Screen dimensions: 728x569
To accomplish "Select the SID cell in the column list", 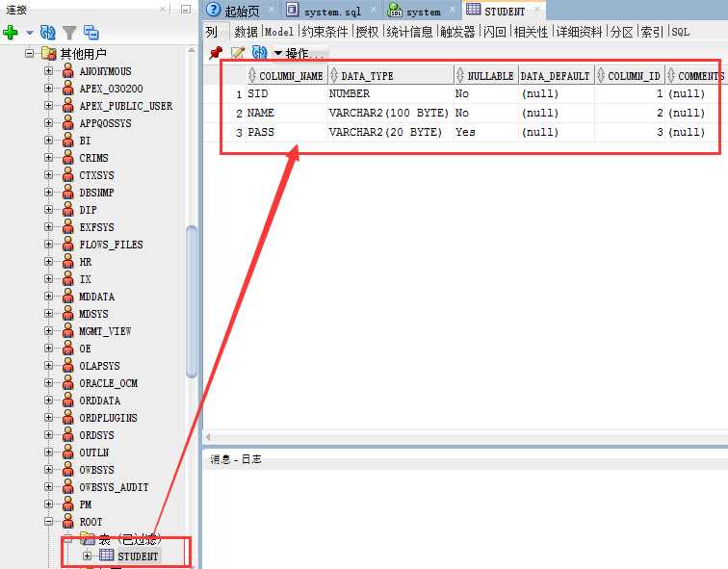I will [286, 93].
